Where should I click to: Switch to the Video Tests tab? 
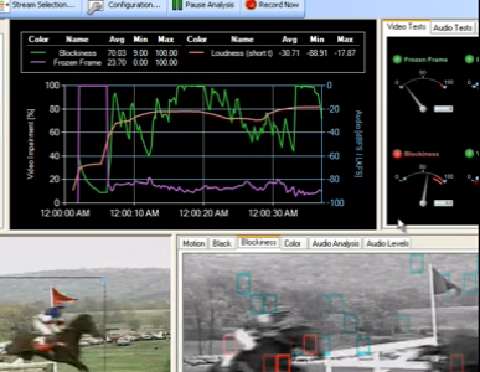[x=406, y=27]
